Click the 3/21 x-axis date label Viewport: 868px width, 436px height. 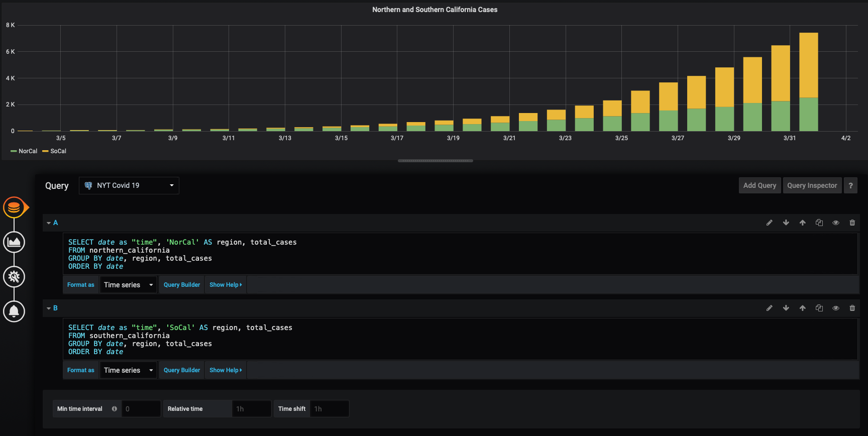click(x=509, y=138)
